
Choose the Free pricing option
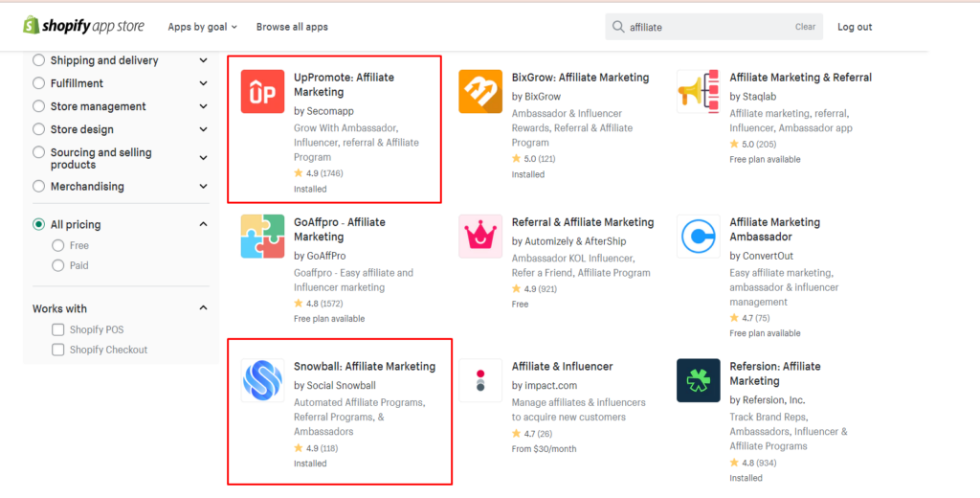(x=58, y=245)
